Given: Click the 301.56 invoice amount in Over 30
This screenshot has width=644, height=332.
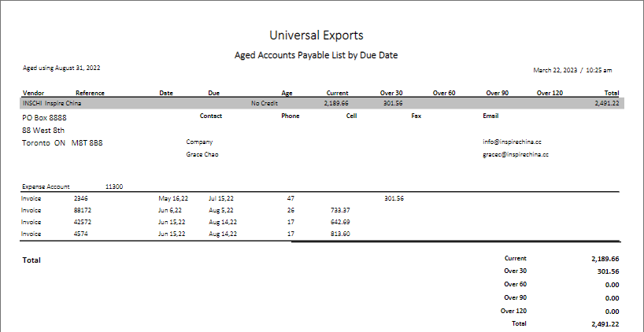Looking at the screenshot, I should point(394,199).
